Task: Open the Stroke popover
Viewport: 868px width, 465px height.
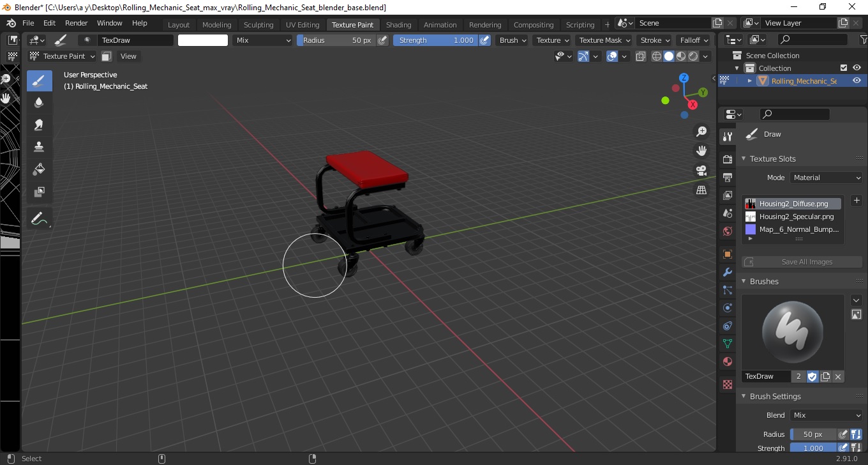Action: pyautogui.click(x=655, y=40)
